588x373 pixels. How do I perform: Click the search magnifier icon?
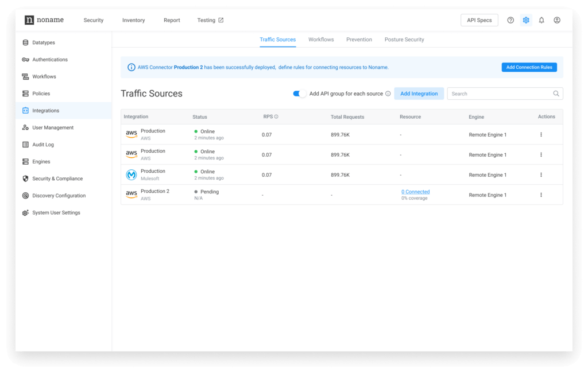pyautogui.click(x=556, y=94)
